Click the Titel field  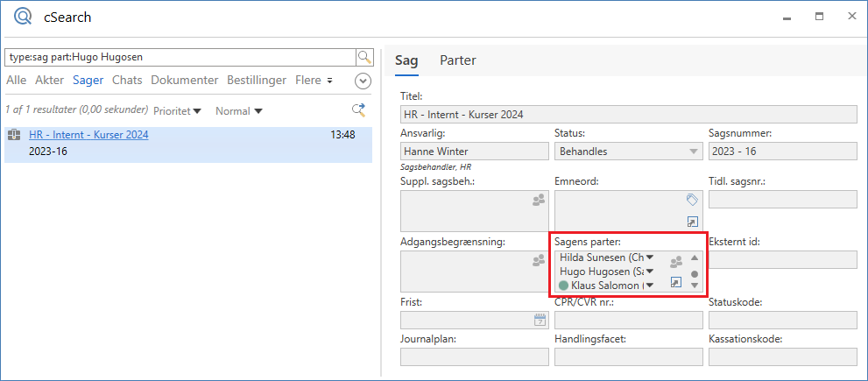coord(628,115)
